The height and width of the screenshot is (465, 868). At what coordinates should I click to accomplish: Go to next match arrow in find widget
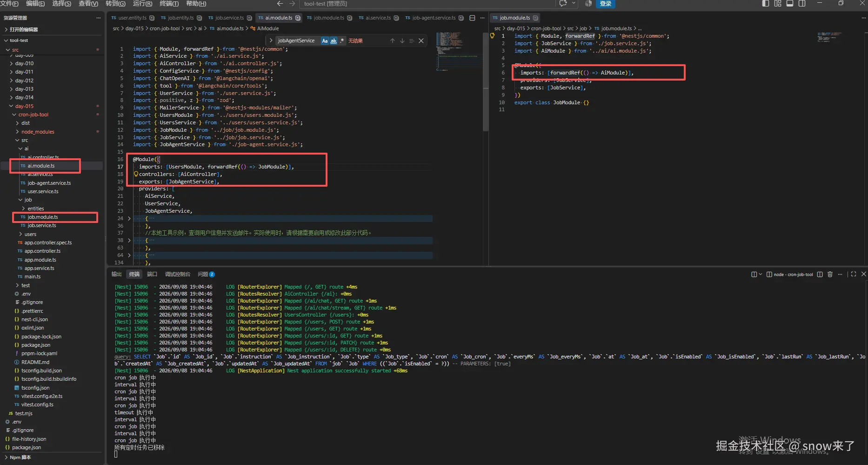402,40
